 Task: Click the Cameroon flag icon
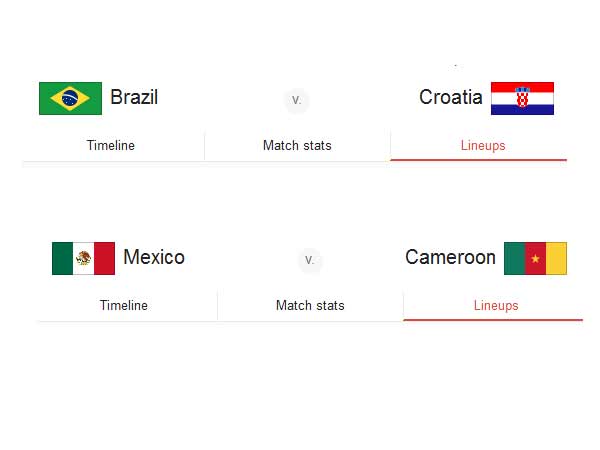(535, 258)
